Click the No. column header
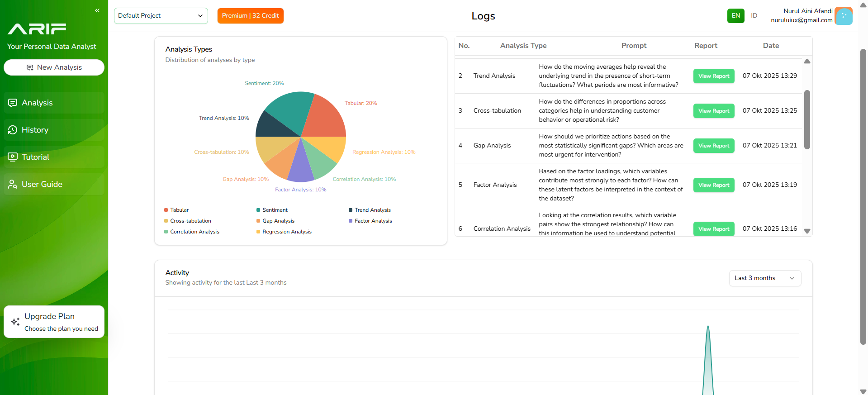The image size is (868, 395). click(464, 46)
